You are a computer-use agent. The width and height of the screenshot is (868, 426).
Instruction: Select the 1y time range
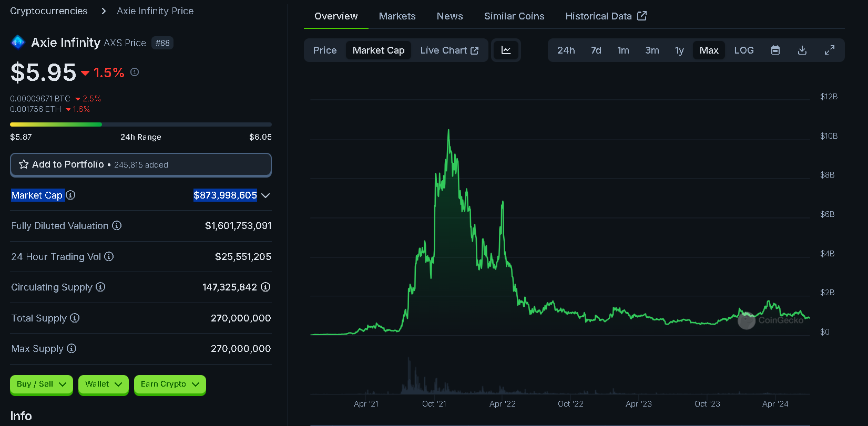pyautogui.click(x=679, y=50)
